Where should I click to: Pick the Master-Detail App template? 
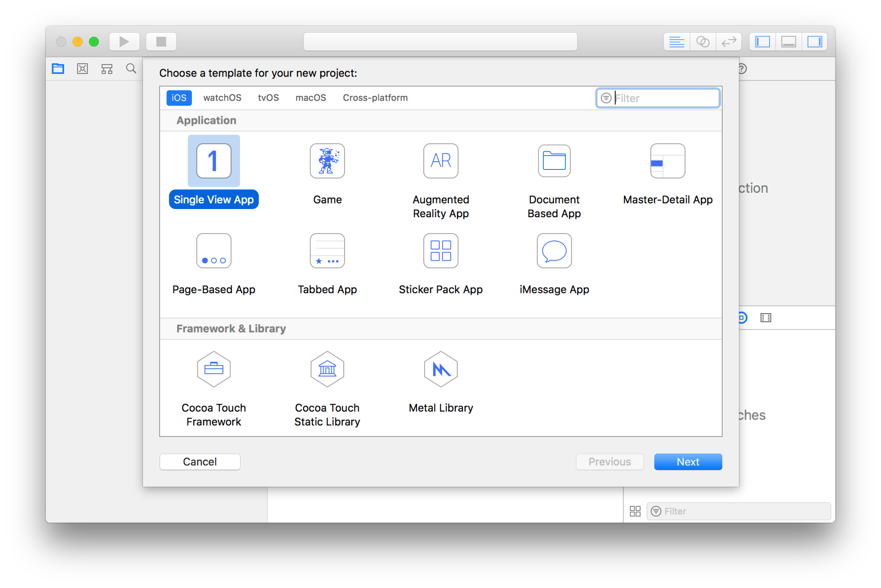click(x=668, y=161)
